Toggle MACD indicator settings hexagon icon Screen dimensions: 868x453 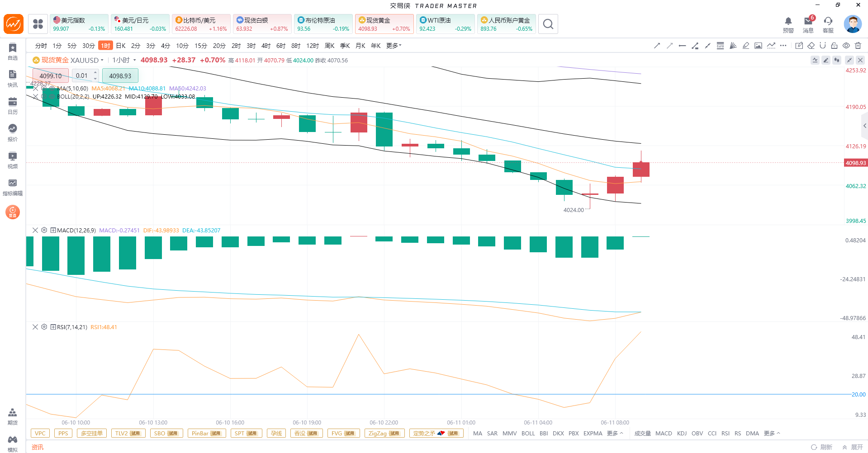point(44,230)
